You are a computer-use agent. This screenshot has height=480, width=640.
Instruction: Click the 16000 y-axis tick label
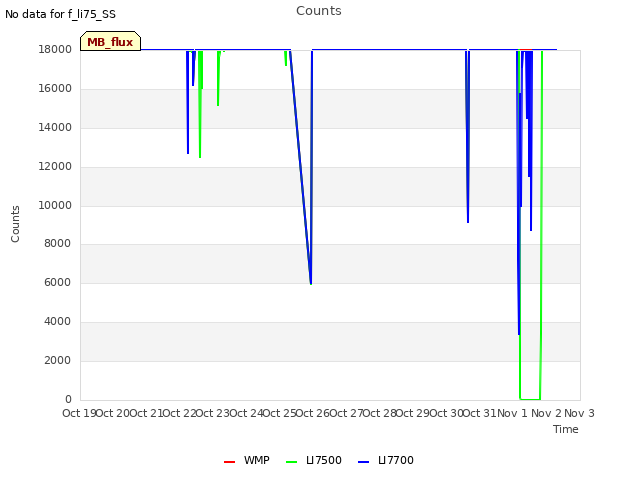coord(55,88)
